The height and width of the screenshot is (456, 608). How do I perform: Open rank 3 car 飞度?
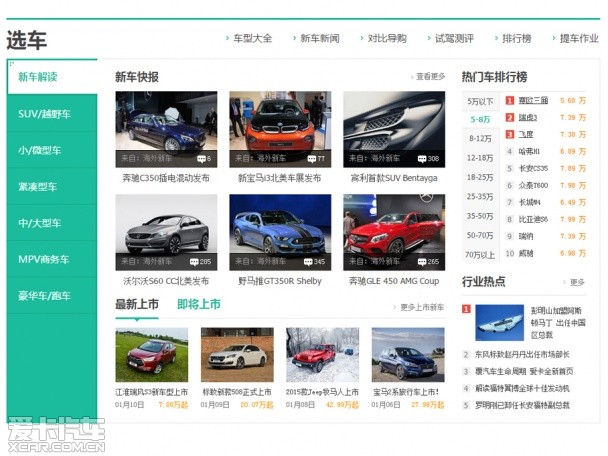[x=526, y=135]
